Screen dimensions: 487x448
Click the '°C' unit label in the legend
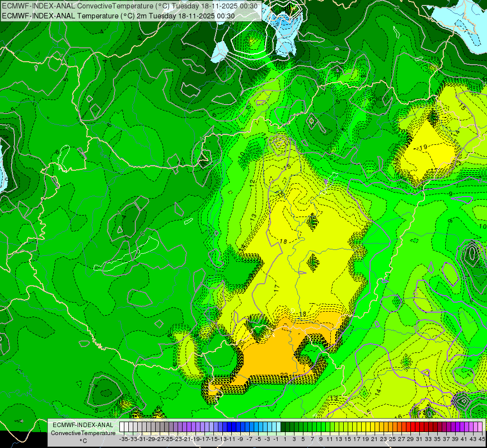[83, 441]
